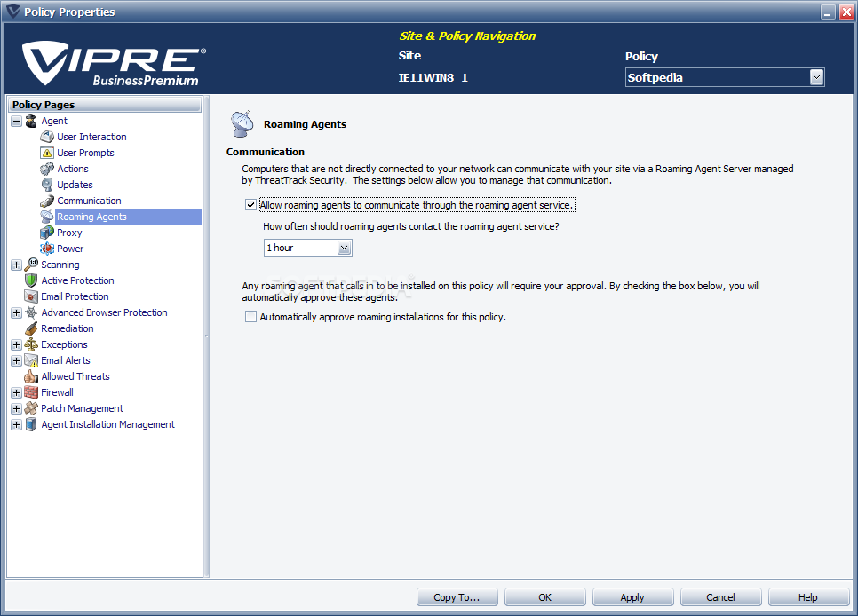This screenshot has height=616, width=858.
Task: Collapse the Agent tree node
Action: [x=16, y=121]
